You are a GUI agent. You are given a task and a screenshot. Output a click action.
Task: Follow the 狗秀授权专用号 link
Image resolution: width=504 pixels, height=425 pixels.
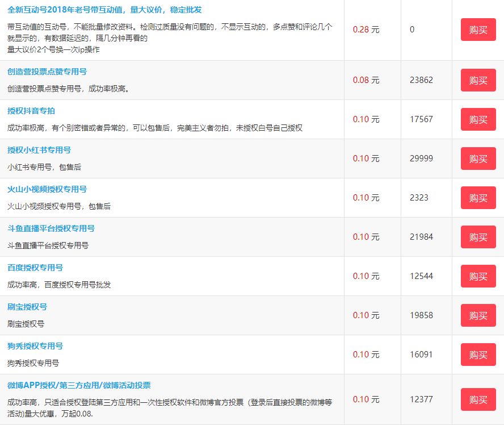click(x=35, y=346)
